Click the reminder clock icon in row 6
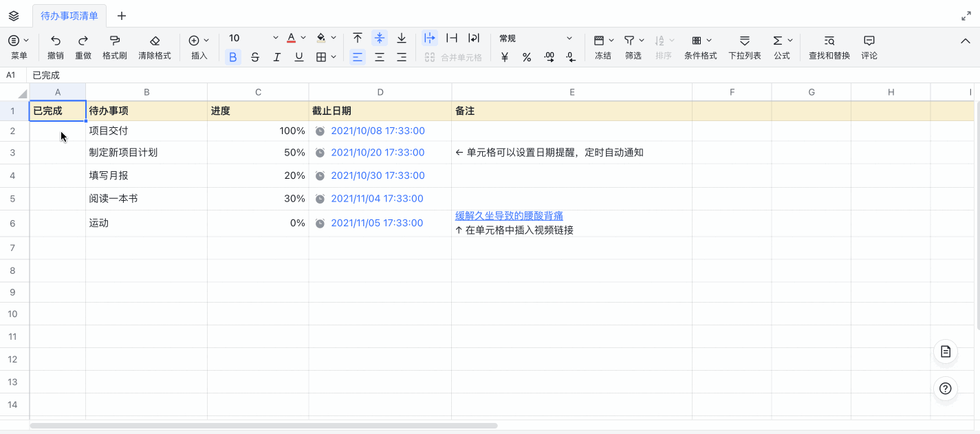Viewport: 980px width, 434px height. pos(320,223)
